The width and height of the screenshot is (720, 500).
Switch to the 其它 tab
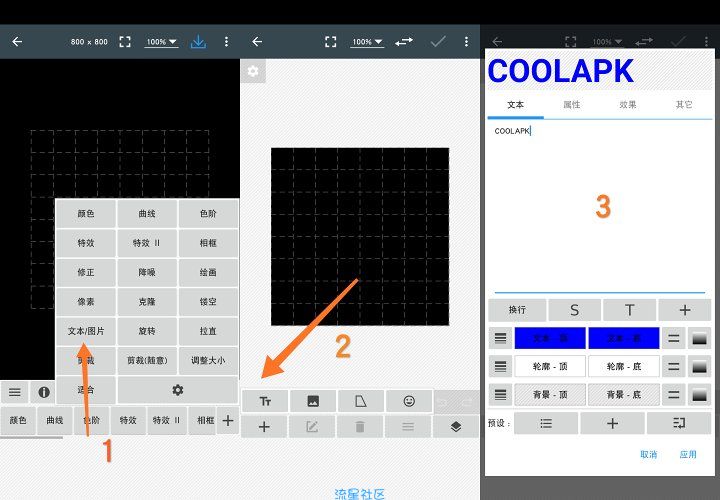(684, 105)
